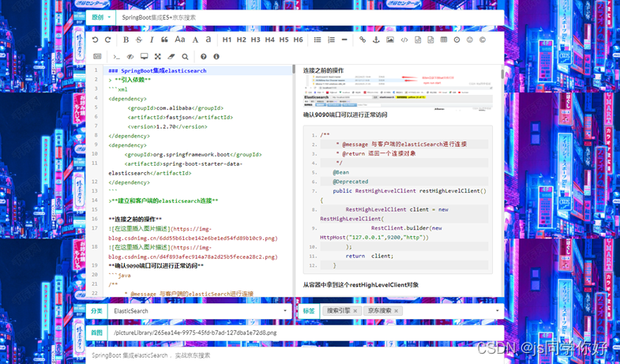Insert a page break

[x=97, y=57]
